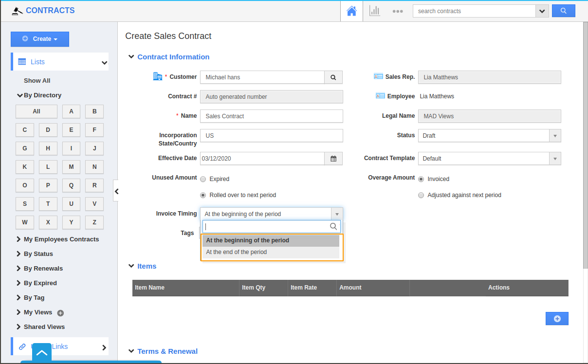
Task: Open the Home dashboard icon
Action: [x=351, y=11]
